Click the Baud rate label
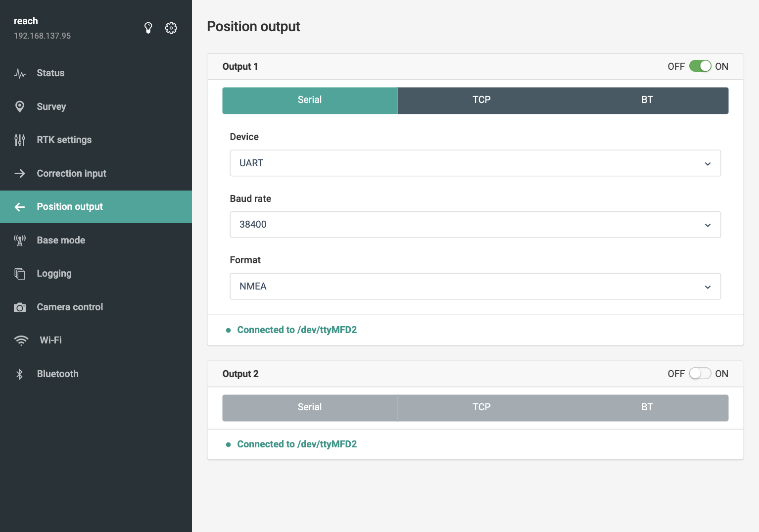 click(250, 198)
